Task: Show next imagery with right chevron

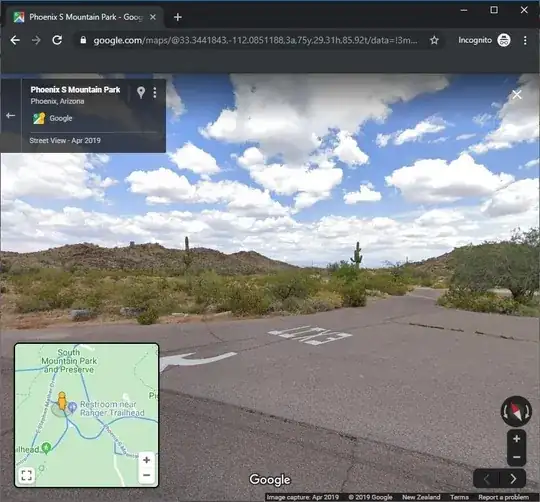Action: [513, 479]
